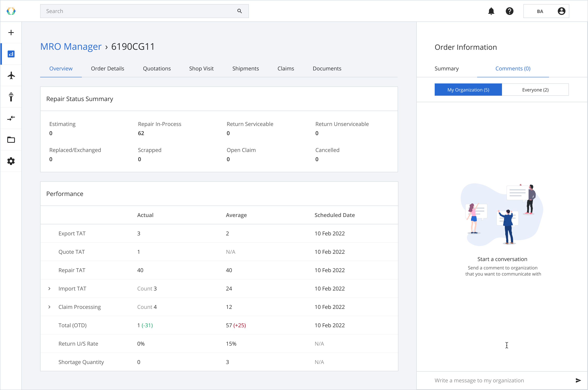Click Count 3 in Import TAT row
This screenshot has height=390, width=588.
(x=147, y=289)
